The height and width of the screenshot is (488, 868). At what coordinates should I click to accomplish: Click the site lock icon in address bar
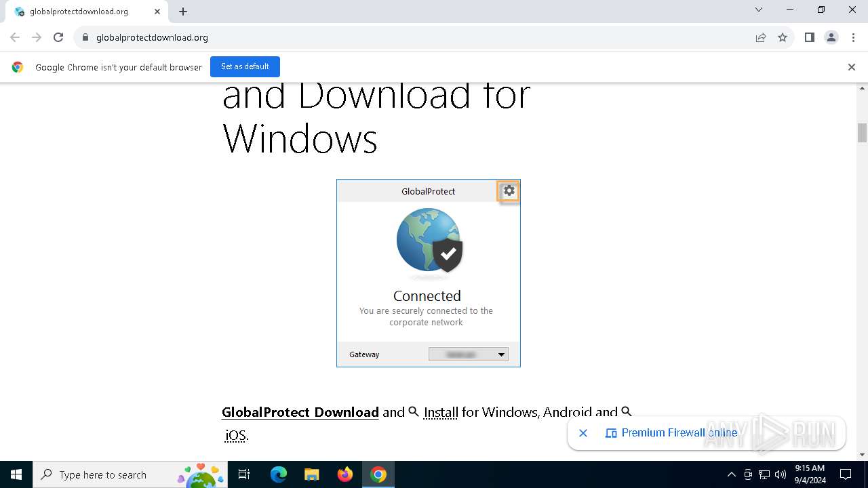[85, 37]
